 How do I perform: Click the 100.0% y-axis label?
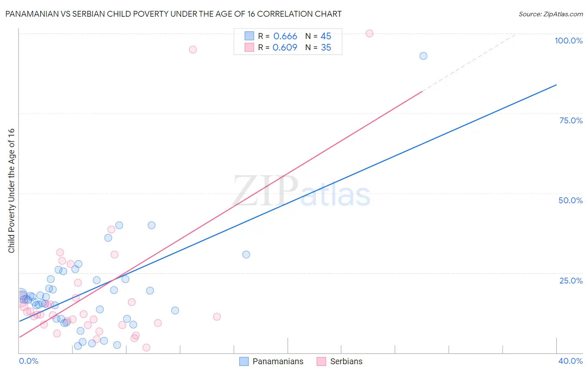pos(568,41)
